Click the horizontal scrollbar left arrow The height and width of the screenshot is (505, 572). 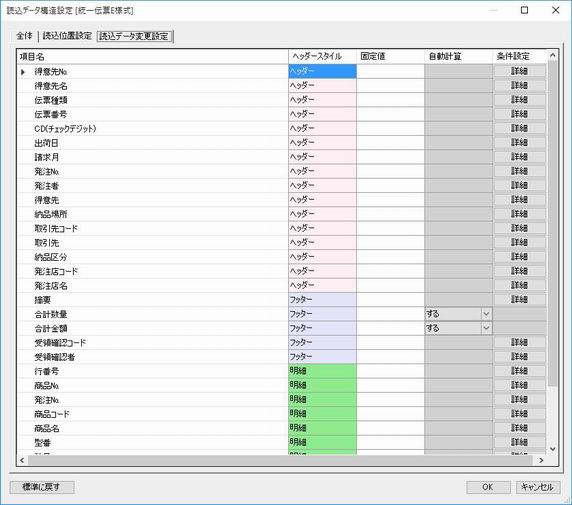22,460
